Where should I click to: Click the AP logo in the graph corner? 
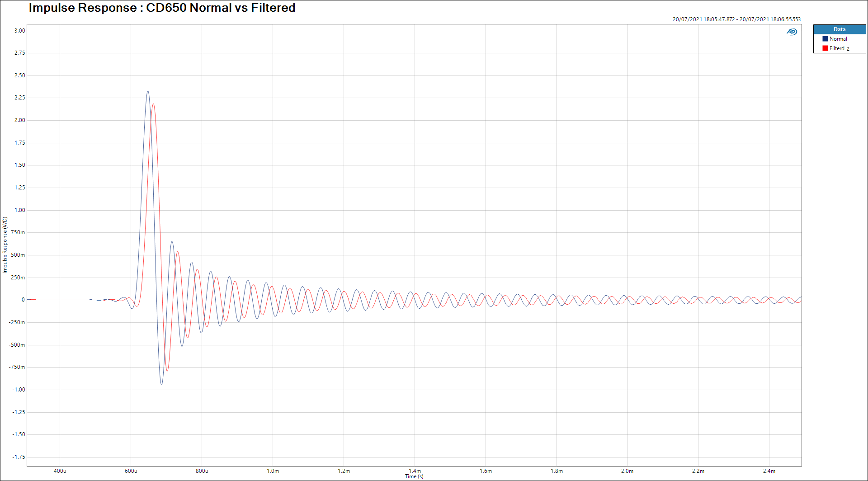tap(792, 32)
